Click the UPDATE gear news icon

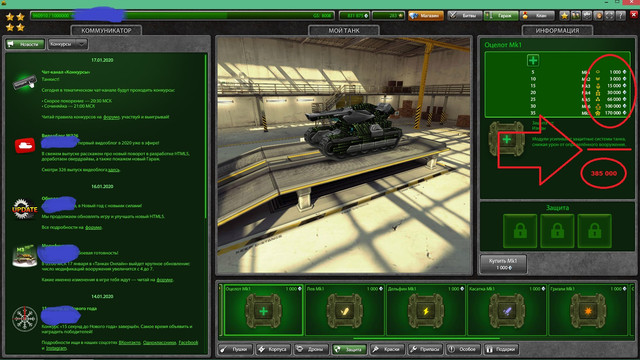pos(24,209)
